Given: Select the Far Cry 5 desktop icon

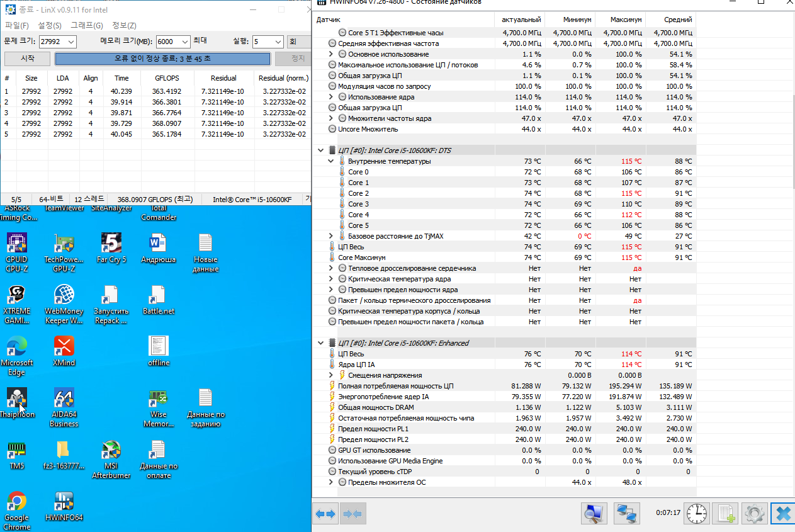Looking at the screenshot, I should [x=111, y=248].
